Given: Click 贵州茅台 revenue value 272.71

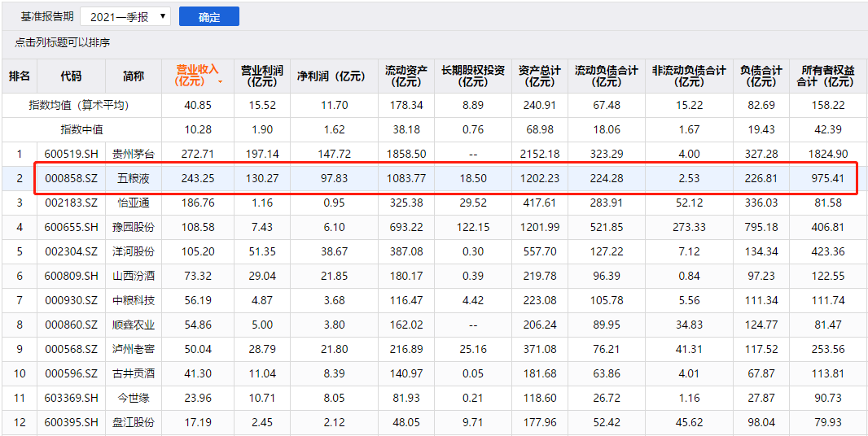Looking at the screenshot, I should pos(198,153).
